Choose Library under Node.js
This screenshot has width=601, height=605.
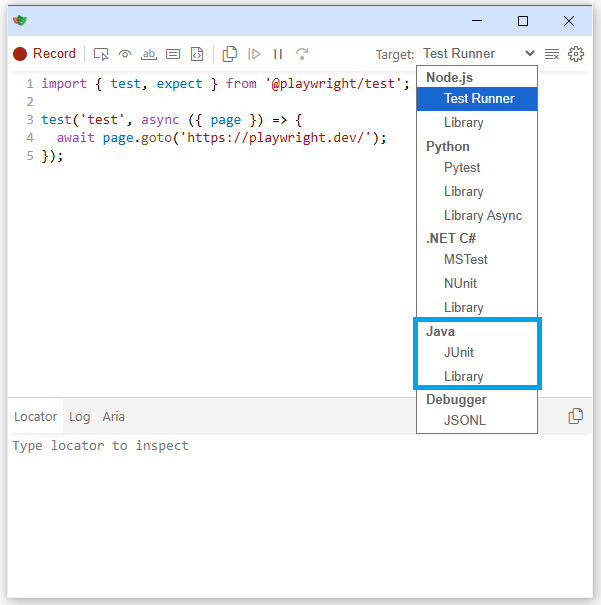click(x=477, y=123)
